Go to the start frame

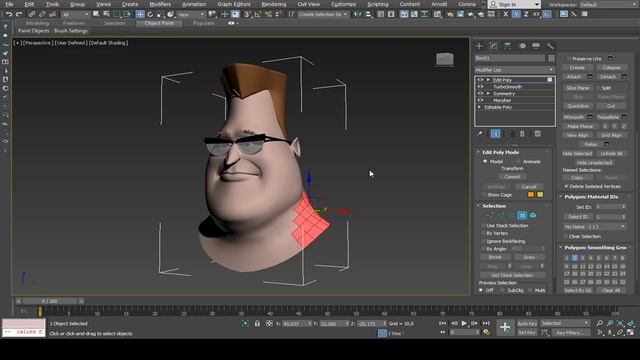pyautogui.click(x=443, y=323)
